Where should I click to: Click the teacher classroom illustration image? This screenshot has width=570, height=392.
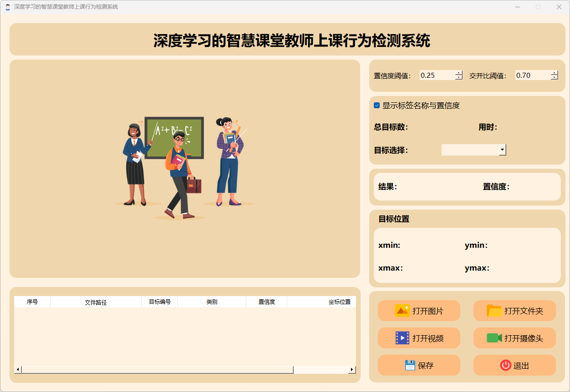click(184, 168)
